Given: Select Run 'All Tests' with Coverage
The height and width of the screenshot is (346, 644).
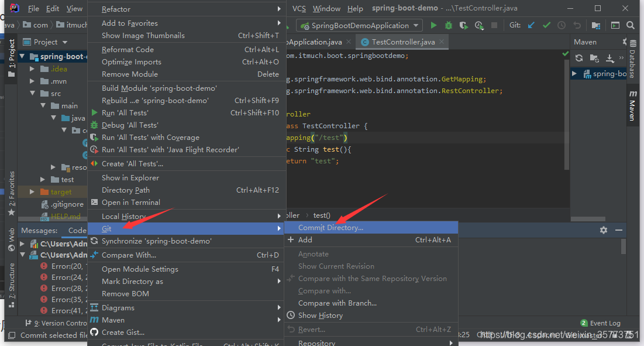Looking at the screenshot, I should 187,138.
